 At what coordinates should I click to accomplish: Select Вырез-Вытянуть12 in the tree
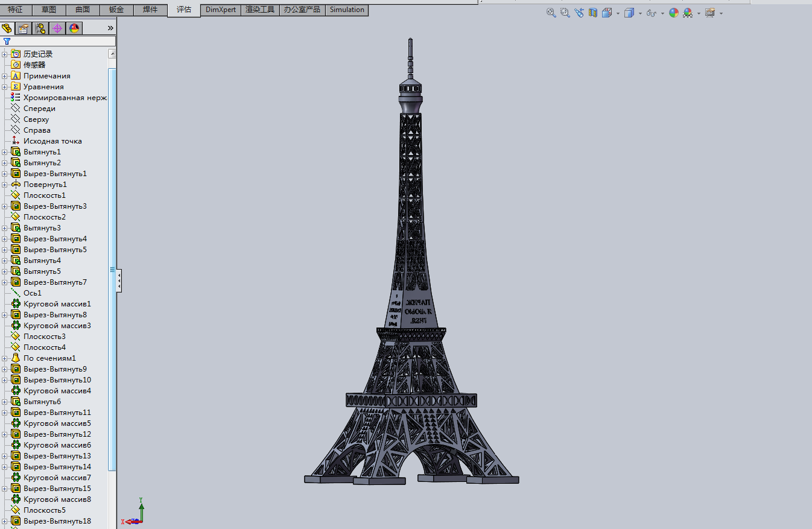point(57,434)
